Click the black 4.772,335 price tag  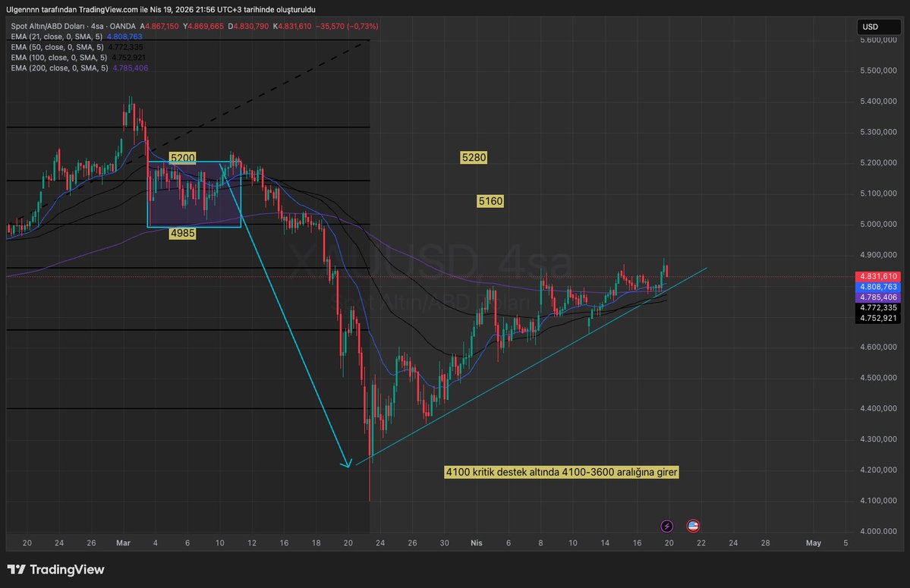pyautogui.click(x=878, y=308)
